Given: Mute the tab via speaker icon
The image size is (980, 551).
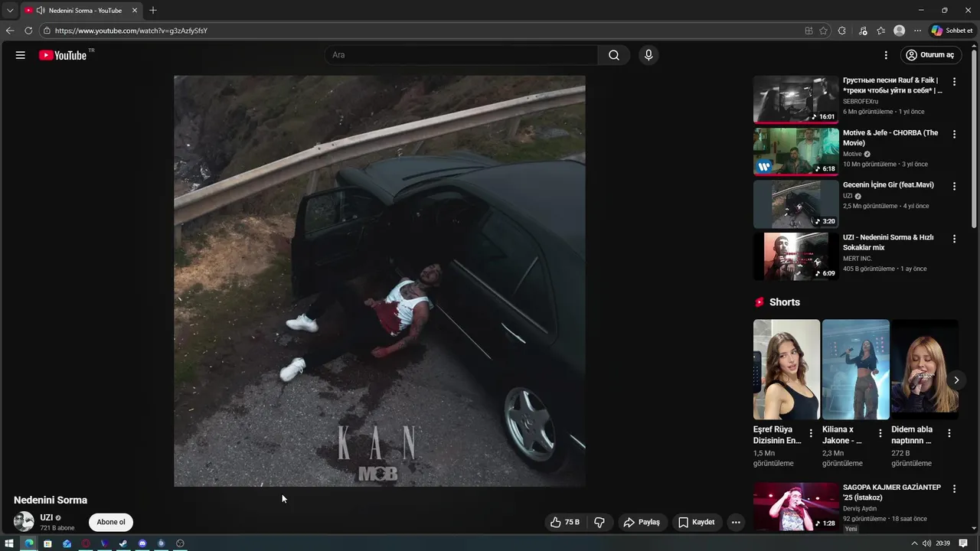Looking at the screenshot, I should pos(40,11).
